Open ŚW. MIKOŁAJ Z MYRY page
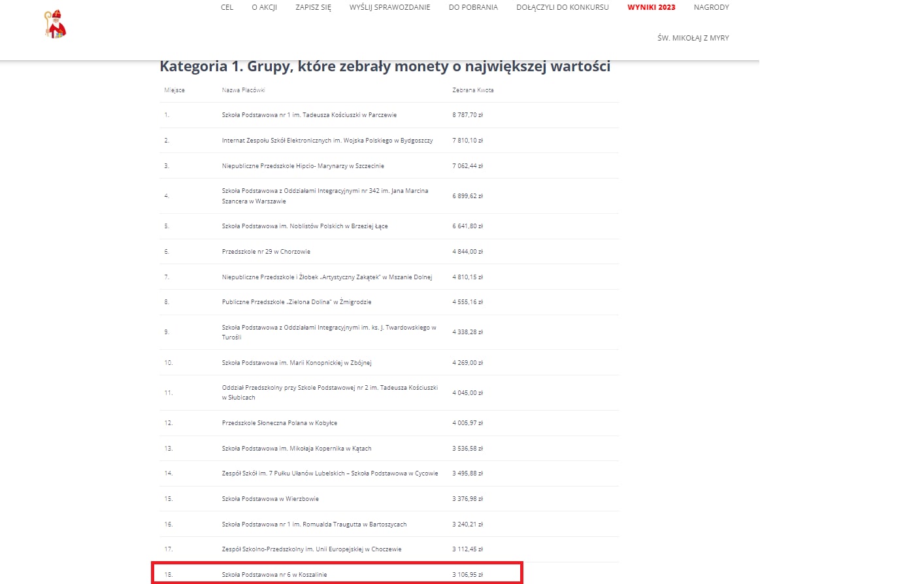The width and height of the screenshot is (924, 584). 693,38
